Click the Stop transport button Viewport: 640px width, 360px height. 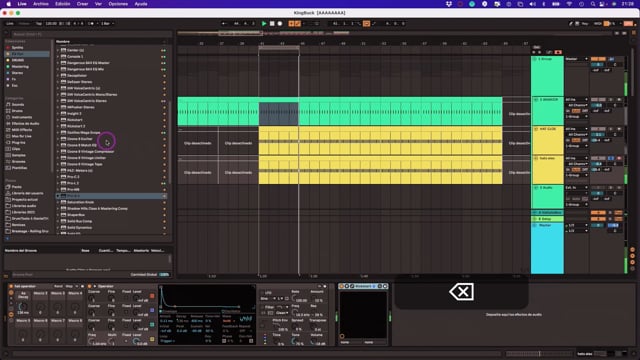(x=272, y=24)
